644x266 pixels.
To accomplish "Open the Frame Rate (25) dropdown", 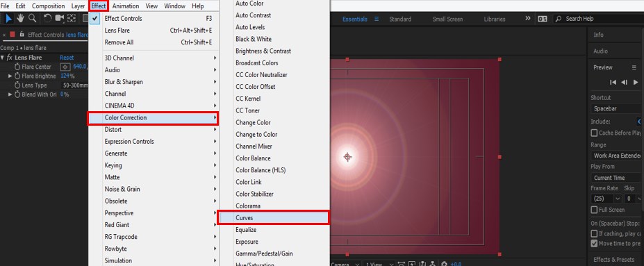I will 606,198.
